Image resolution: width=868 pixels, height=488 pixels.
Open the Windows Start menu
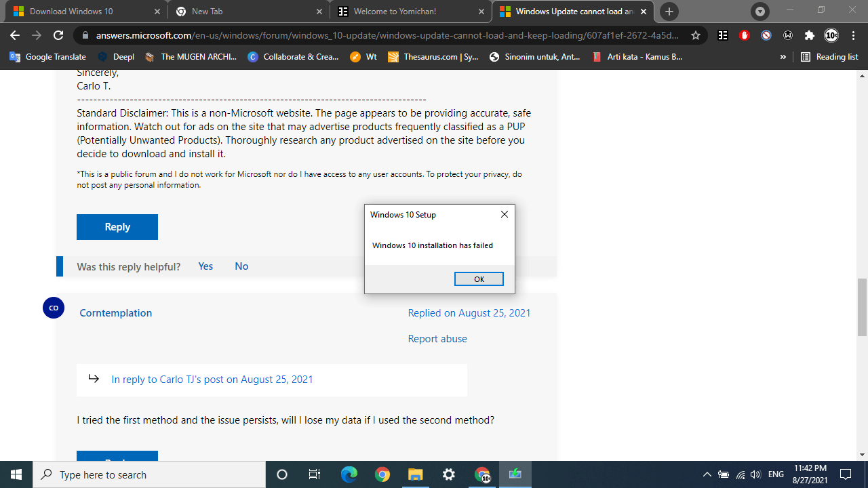[16, 474]
